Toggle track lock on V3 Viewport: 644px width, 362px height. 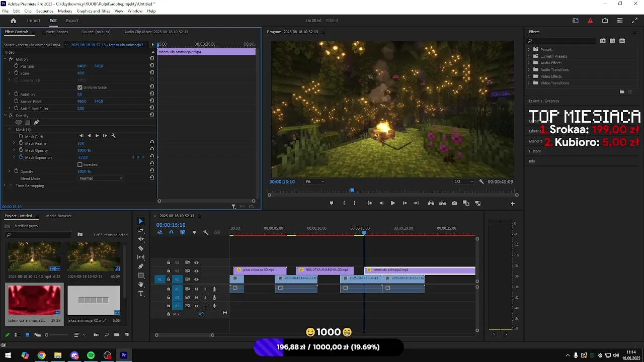click(169, 262)
